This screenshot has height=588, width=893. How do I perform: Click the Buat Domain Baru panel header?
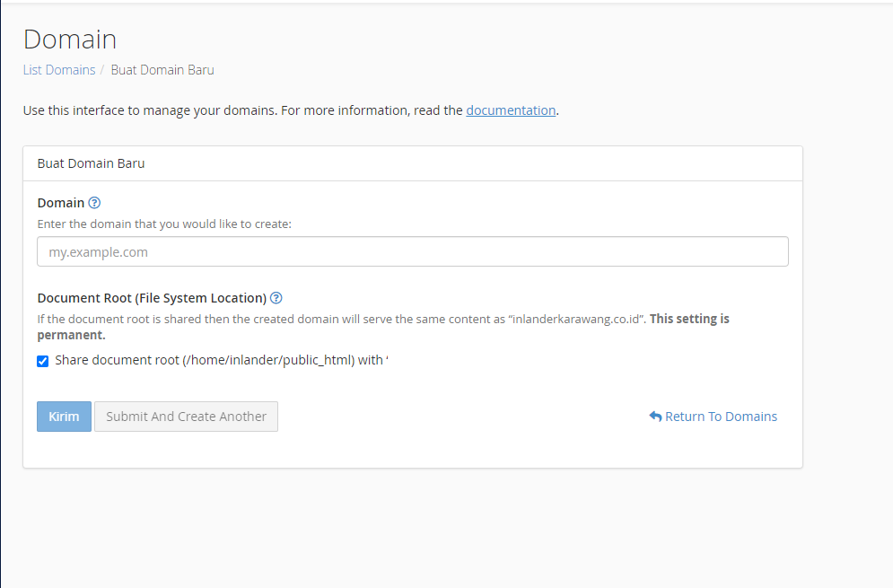pos(413,163)
